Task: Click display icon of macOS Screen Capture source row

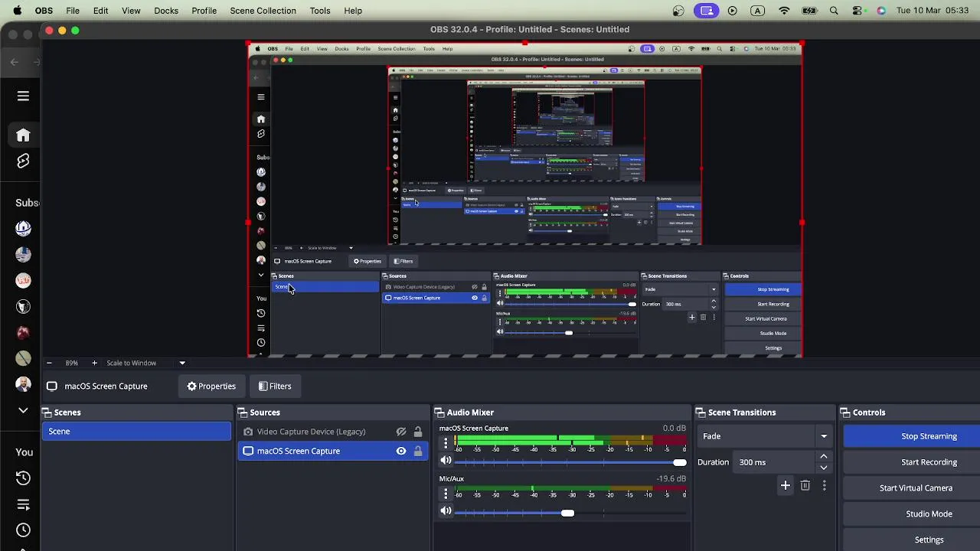Action: (x=248, y=452)
